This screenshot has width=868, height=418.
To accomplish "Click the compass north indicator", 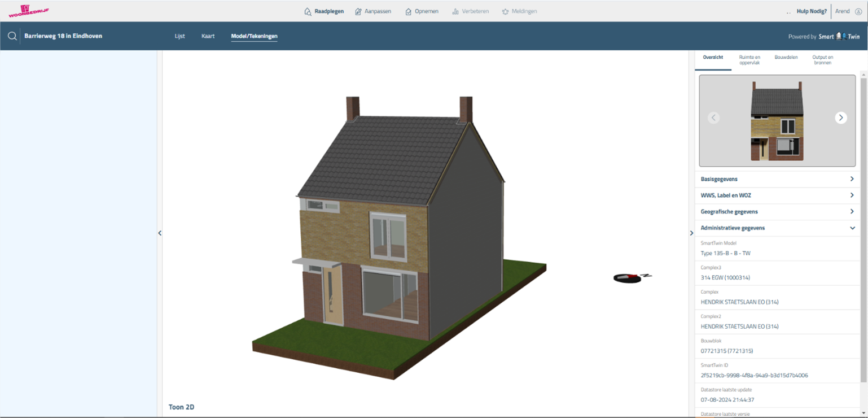I will pyautogui.click(x=632, y=277).
